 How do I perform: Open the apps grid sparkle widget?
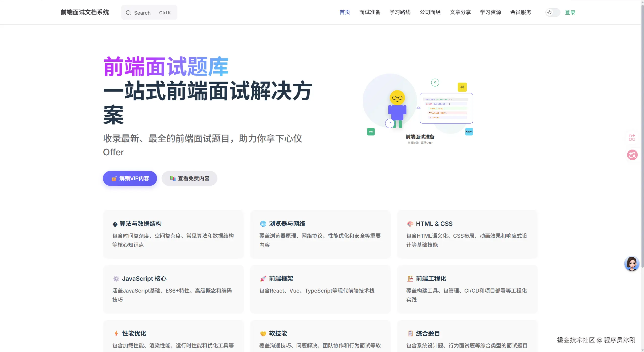pyautogui.click(x=632, y=137)
